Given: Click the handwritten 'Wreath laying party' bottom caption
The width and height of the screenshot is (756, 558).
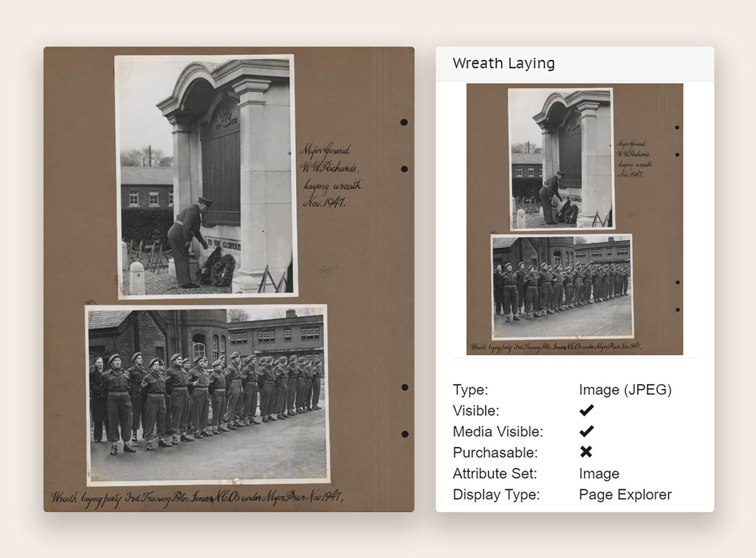Looking at the screenshot, I should [x=197, y=497].
